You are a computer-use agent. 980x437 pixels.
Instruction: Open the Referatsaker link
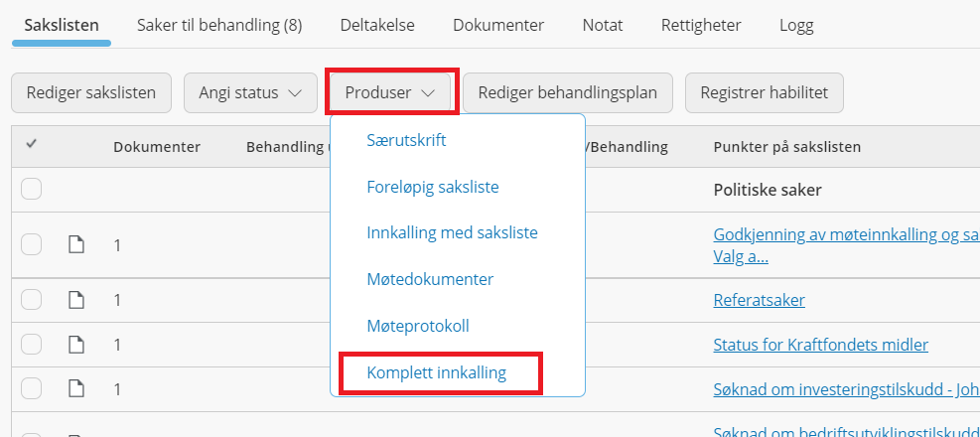point(759,300)
